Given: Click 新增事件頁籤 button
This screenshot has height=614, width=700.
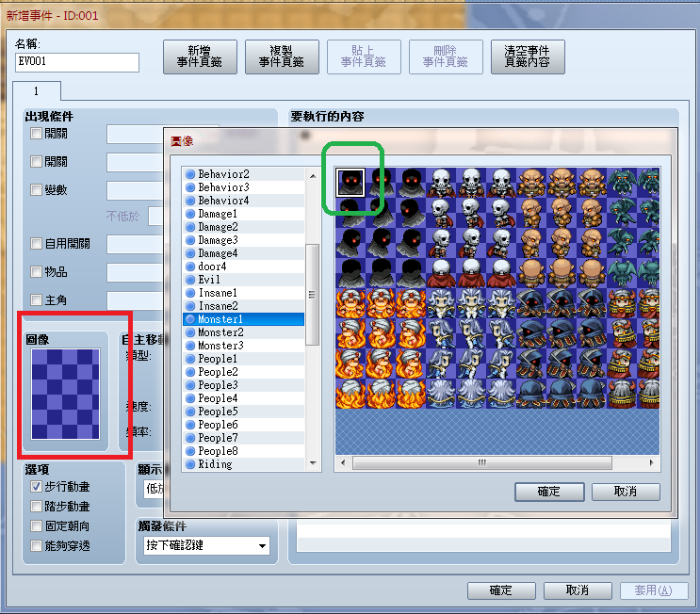Looking at the screenshot, I should [x=200, y=57].
